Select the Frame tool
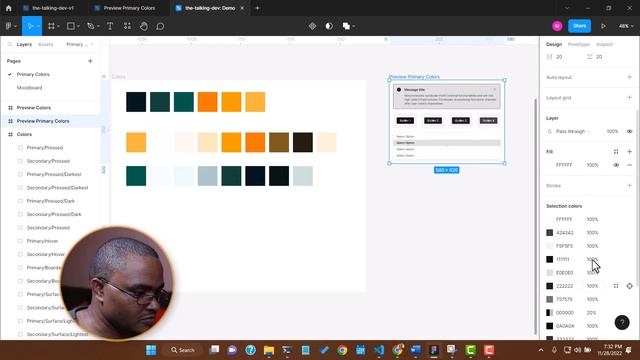 [51, 26]
